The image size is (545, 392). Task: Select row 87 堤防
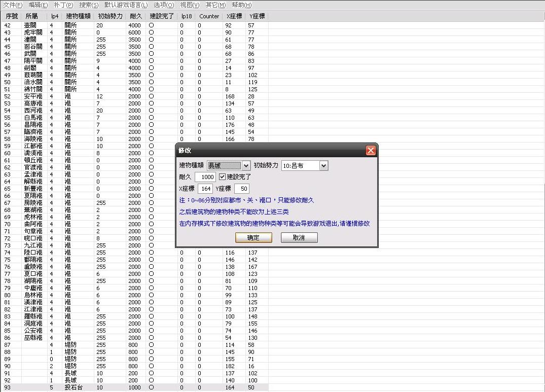click(x=135, y=345)
